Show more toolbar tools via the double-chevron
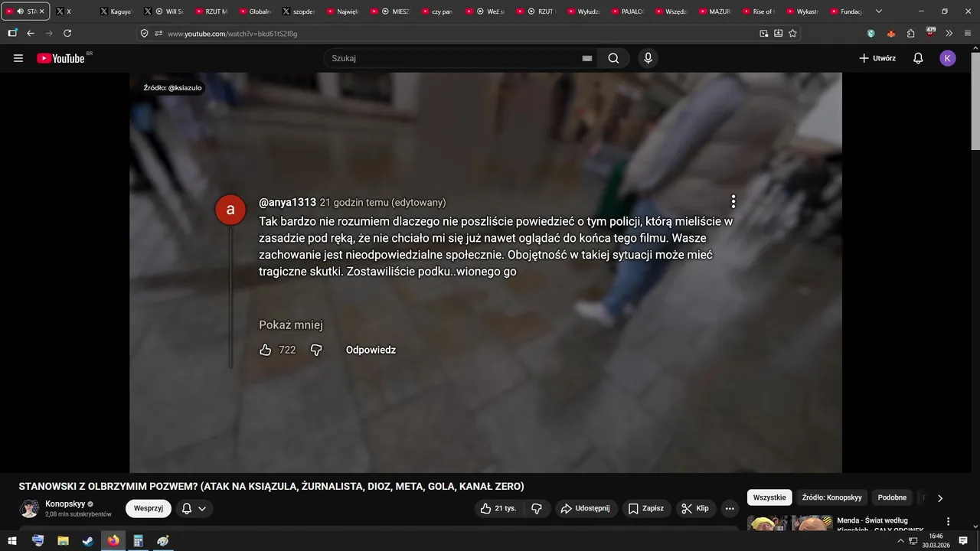 949,33
